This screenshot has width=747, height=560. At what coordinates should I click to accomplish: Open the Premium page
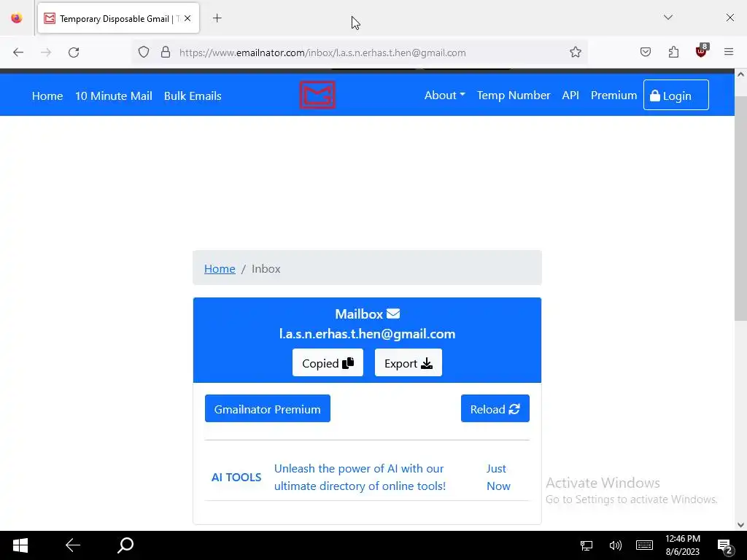614,96
